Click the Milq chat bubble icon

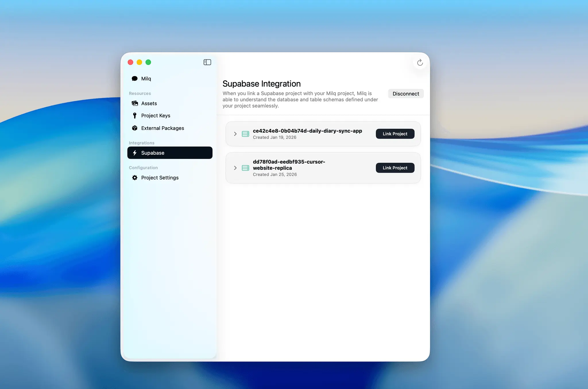pos(134,79)
